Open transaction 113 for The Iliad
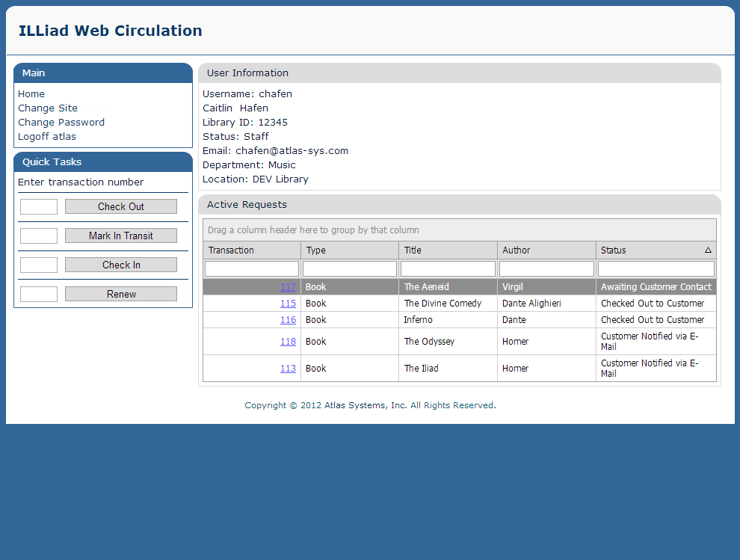Viewport: 740px width, 560px height. (288, 368)
